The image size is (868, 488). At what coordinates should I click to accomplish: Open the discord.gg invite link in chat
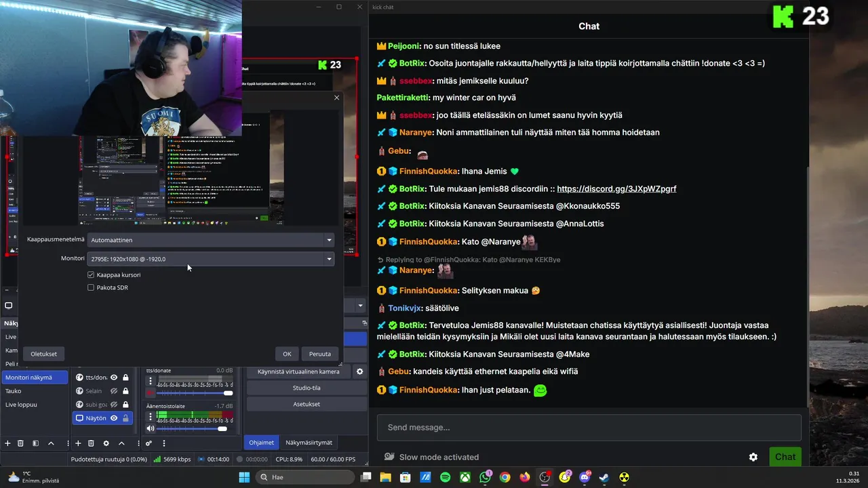[616, 189]
